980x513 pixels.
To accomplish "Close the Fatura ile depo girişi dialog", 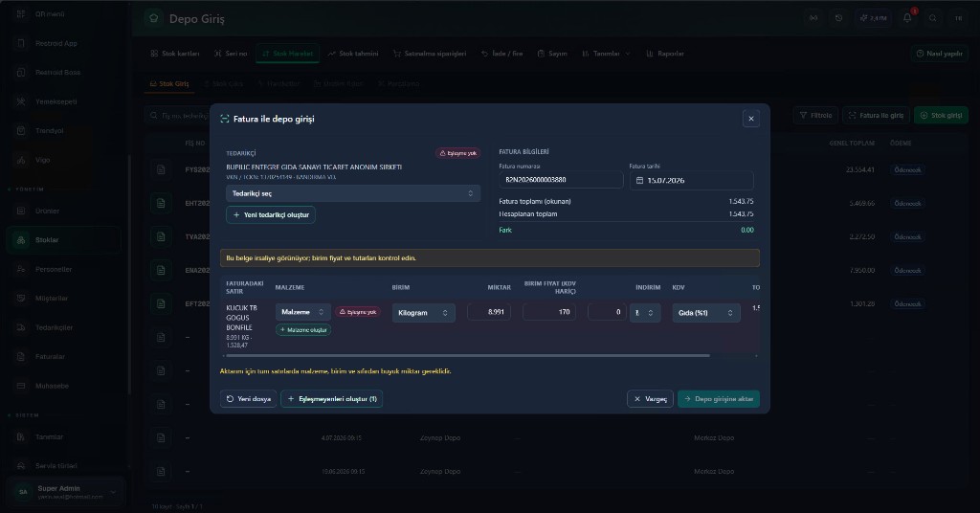I will (750, 119).
